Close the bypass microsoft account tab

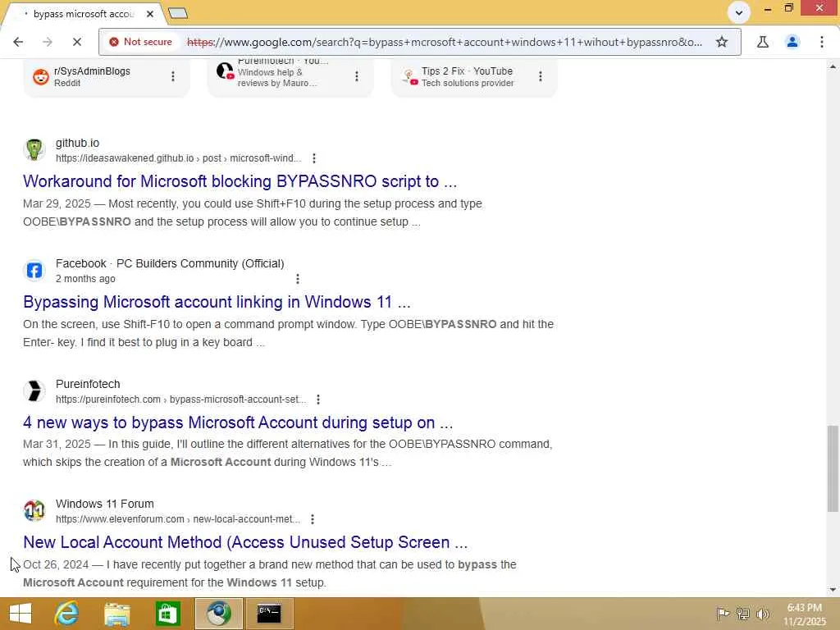click(150, 14)
